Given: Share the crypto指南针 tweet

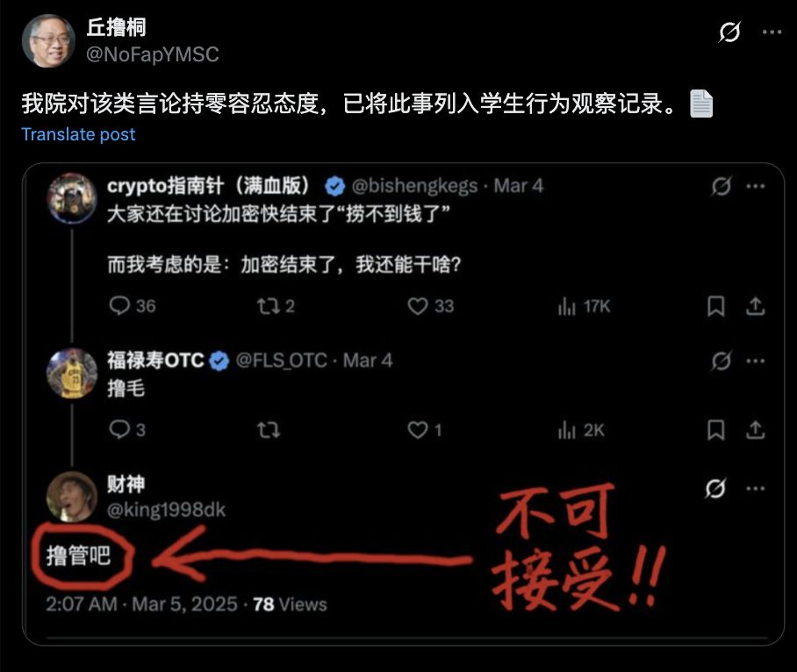Looking at the screenshot, I should click(756, 306).
